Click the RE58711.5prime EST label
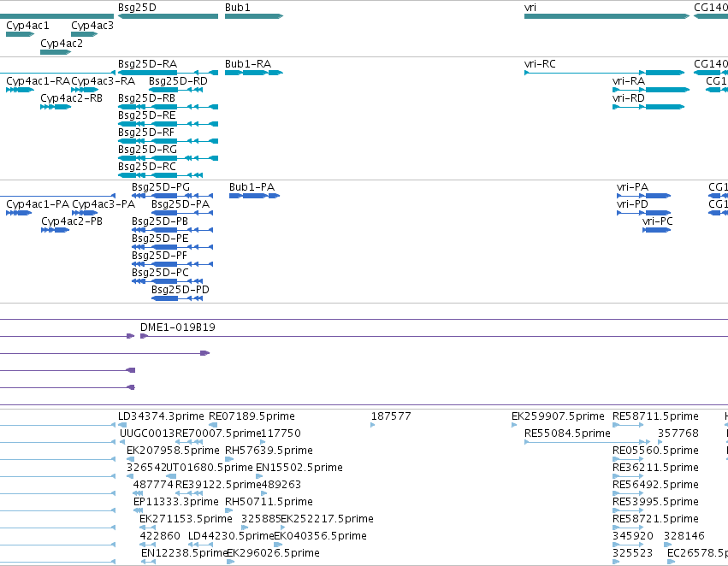 tap(655, 416)
